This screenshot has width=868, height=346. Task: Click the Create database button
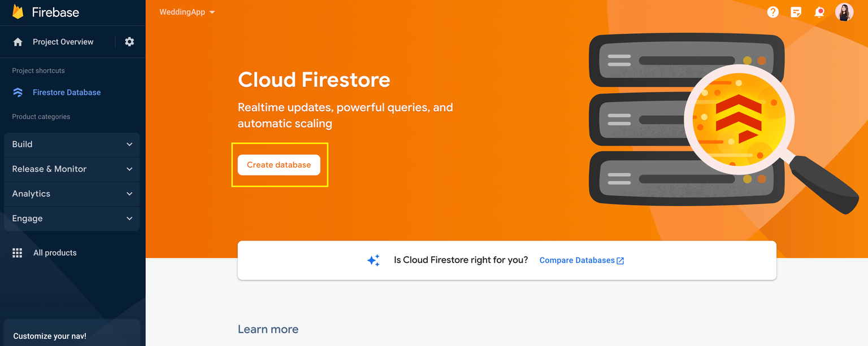(x=279, y=165)
